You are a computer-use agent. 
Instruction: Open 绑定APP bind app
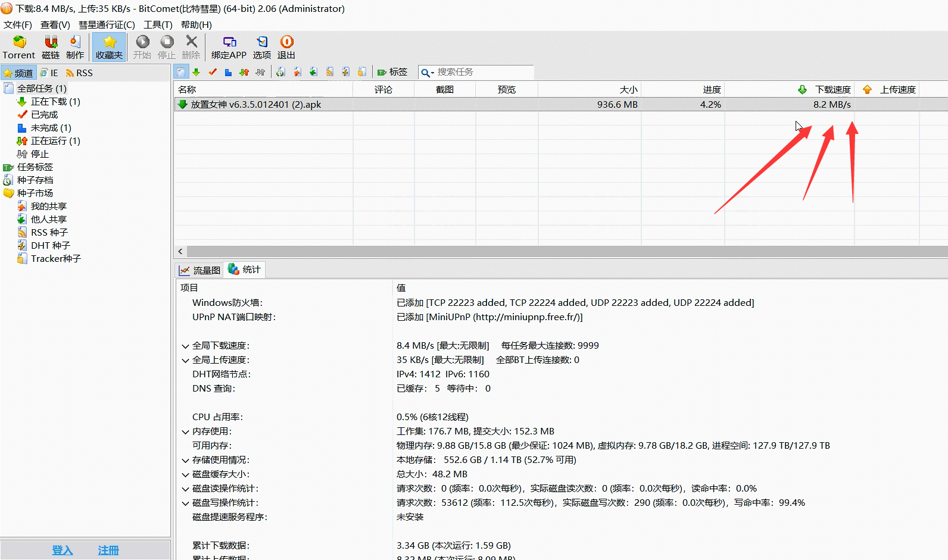tap(229, 47)
